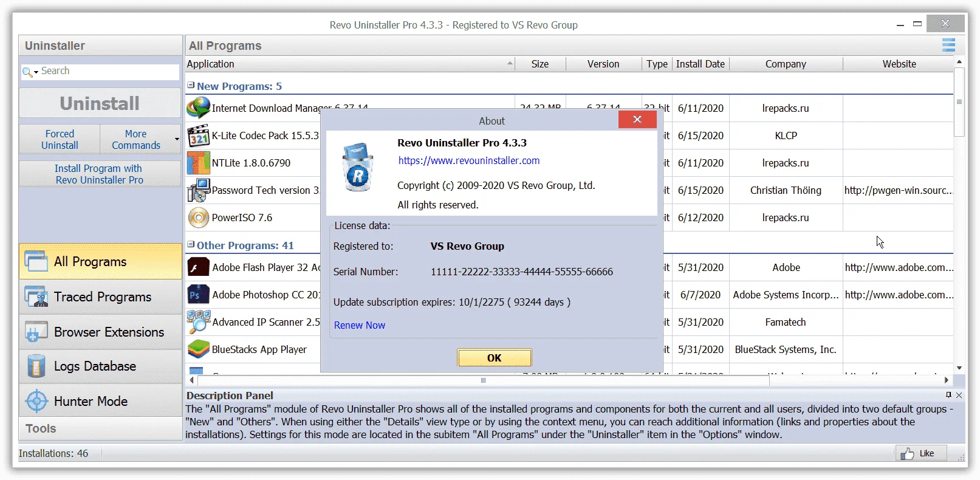Click the Logs Database sidebar icon
Screen dimensions: 980x480
[36, 366]
